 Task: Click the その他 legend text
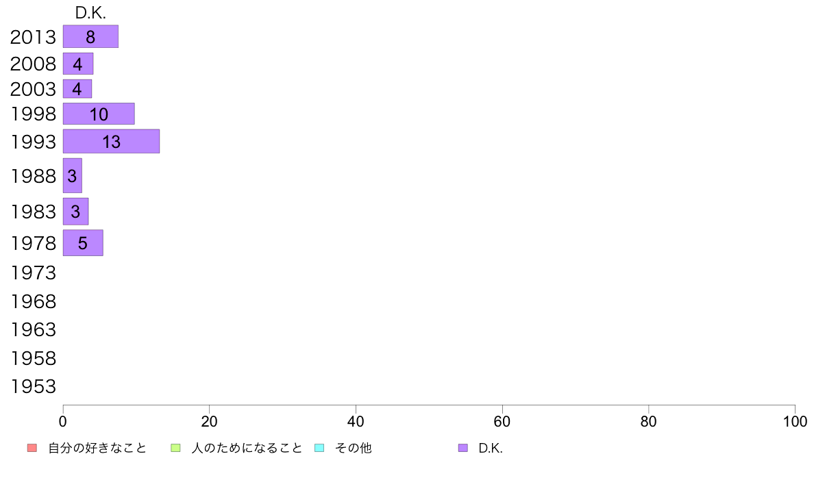click(354, 448)
